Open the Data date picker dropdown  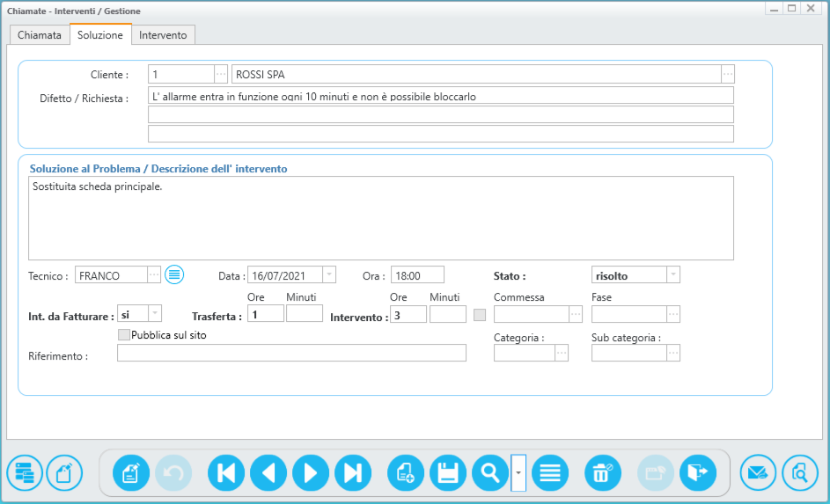pos(328,274)
